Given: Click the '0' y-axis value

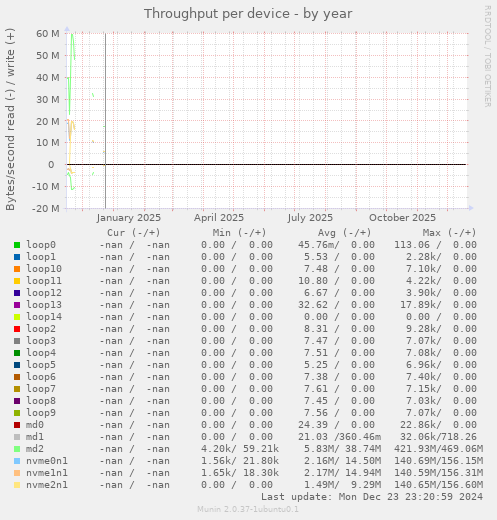Looking at the screenshot, I should (x=51, y=164).
